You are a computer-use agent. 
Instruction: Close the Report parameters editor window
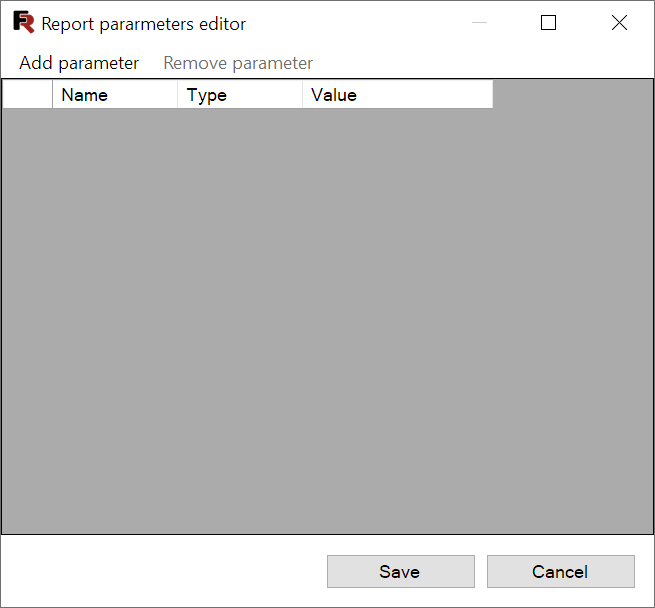[619, 23]
